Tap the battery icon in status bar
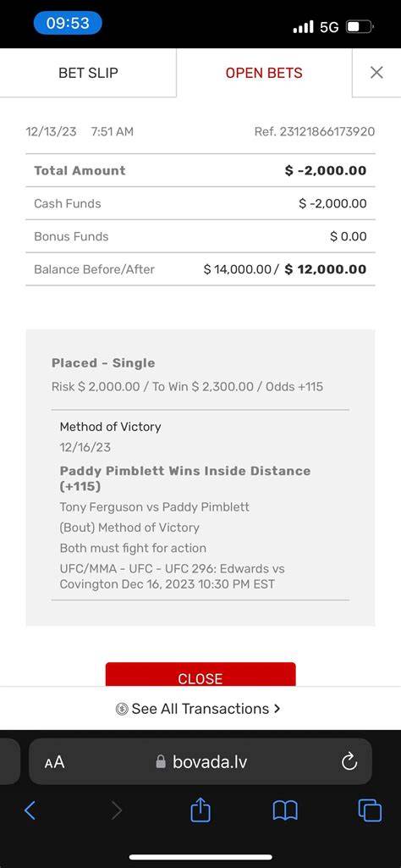This screenshot has height=868, width=401. [360, 26]
